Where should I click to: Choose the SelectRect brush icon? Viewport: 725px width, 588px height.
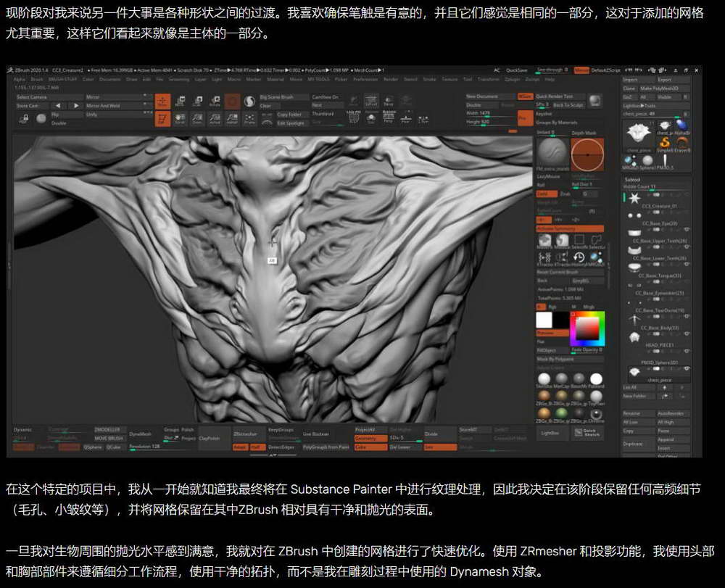pyautogui.click(x=579, y=240)
